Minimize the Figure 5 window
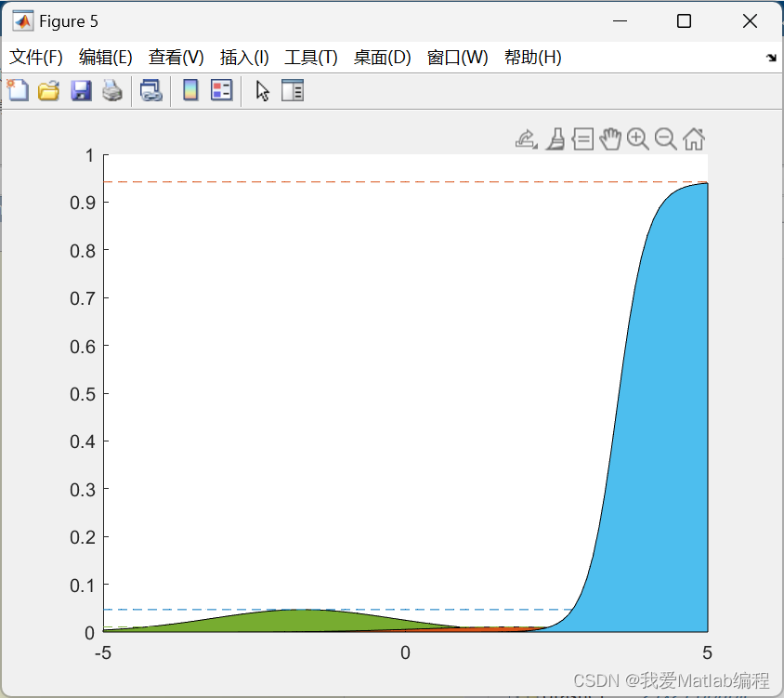Viewport: 784px width, 698px height. coord(620,21)
